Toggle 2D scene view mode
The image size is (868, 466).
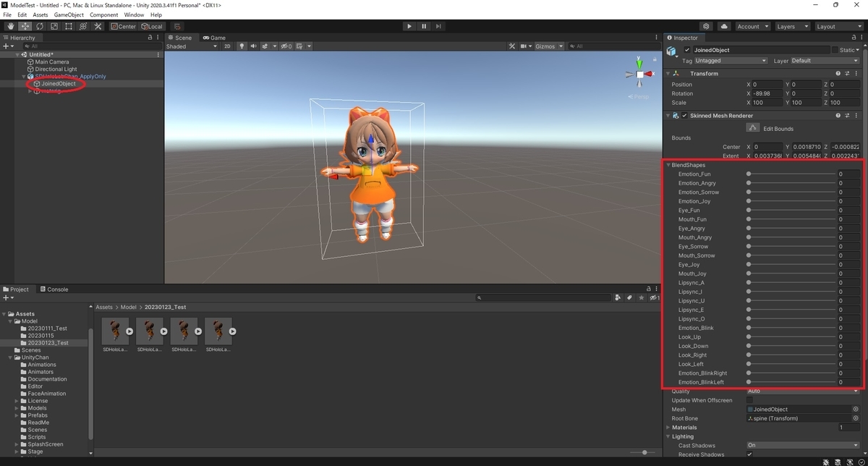pos(227,46)
